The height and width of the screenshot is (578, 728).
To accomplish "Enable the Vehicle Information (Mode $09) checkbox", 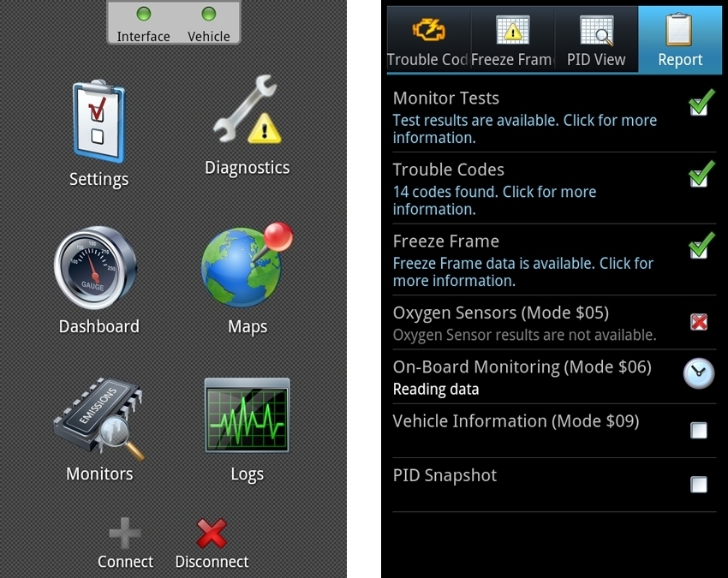I will [700, 429].
